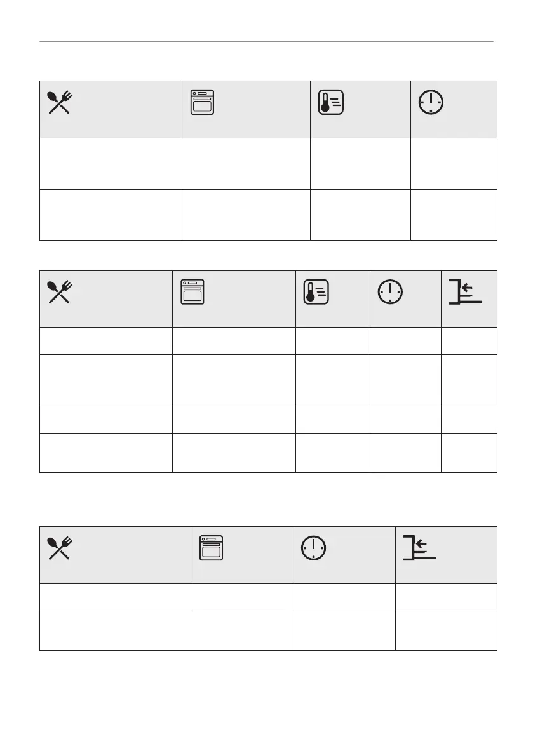Click the shelf position icon in the bottom table

419,548
